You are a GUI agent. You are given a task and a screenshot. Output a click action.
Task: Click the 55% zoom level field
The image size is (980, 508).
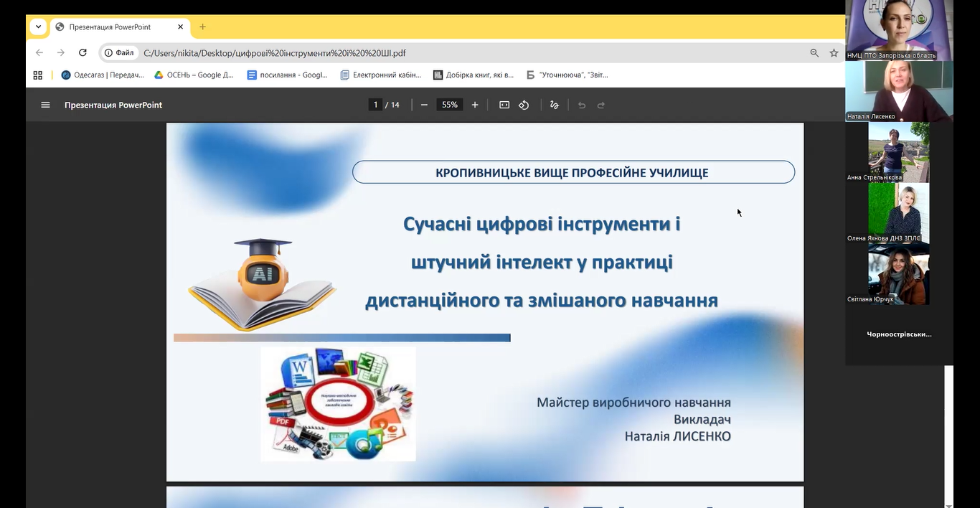pyautogui.click(x=449, y=105)
